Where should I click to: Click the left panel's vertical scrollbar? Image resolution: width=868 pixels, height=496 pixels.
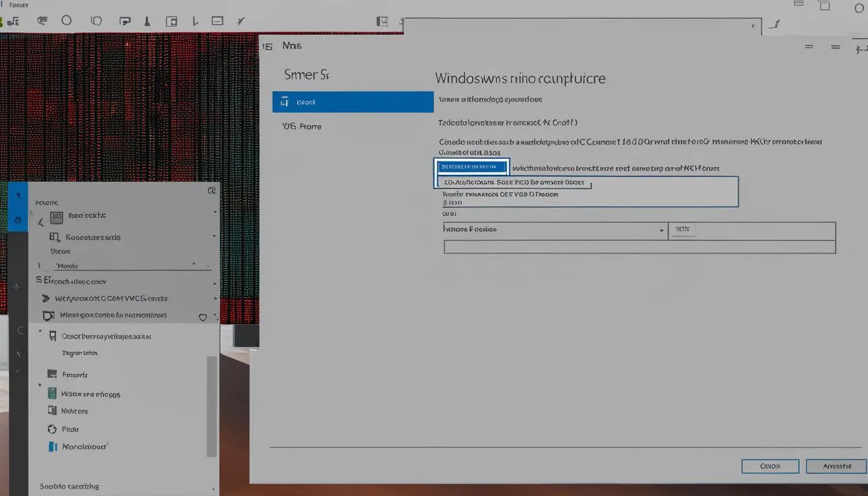(211, 406)
